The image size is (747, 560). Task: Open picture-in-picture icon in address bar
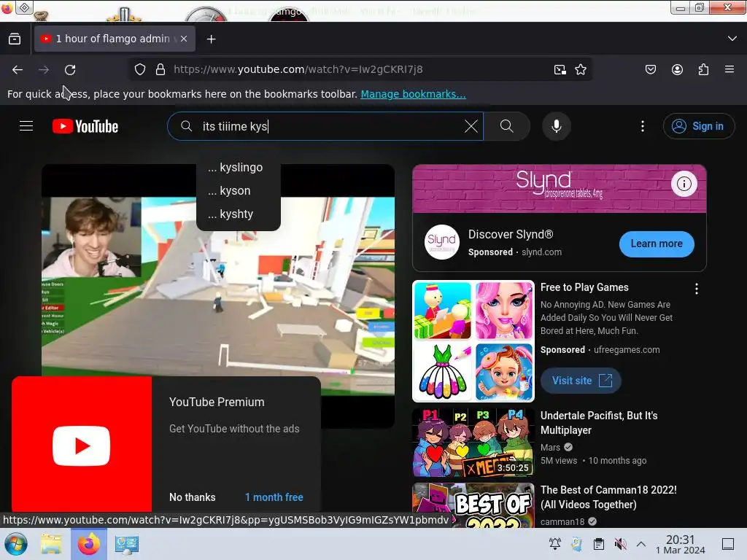[560, 69]
